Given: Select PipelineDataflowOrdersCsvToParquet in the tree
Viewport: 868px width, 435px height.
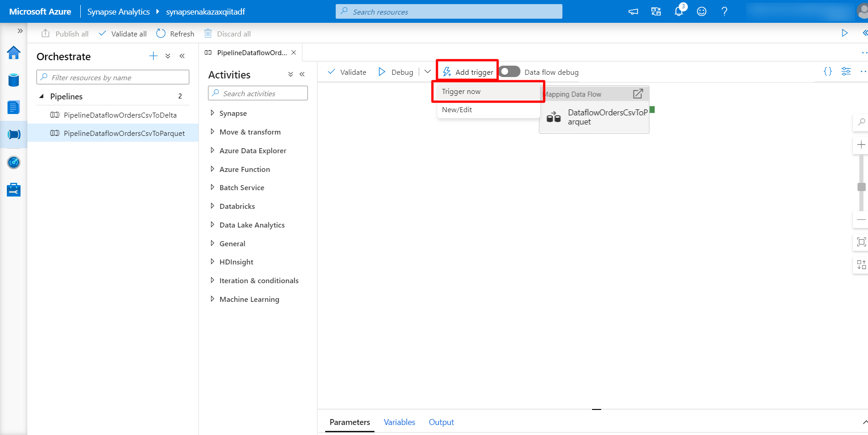Looking at the screenshot, I should [x=113, y=133].
